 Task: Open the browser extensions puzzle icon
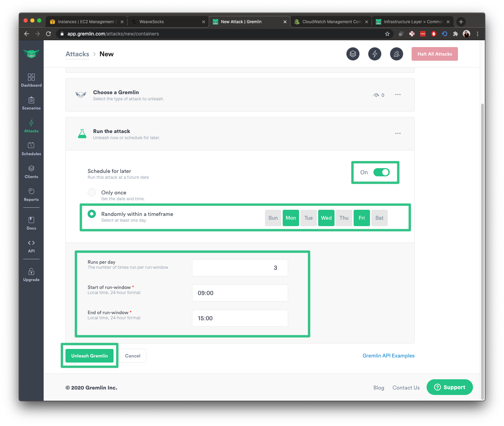[455, 34]
